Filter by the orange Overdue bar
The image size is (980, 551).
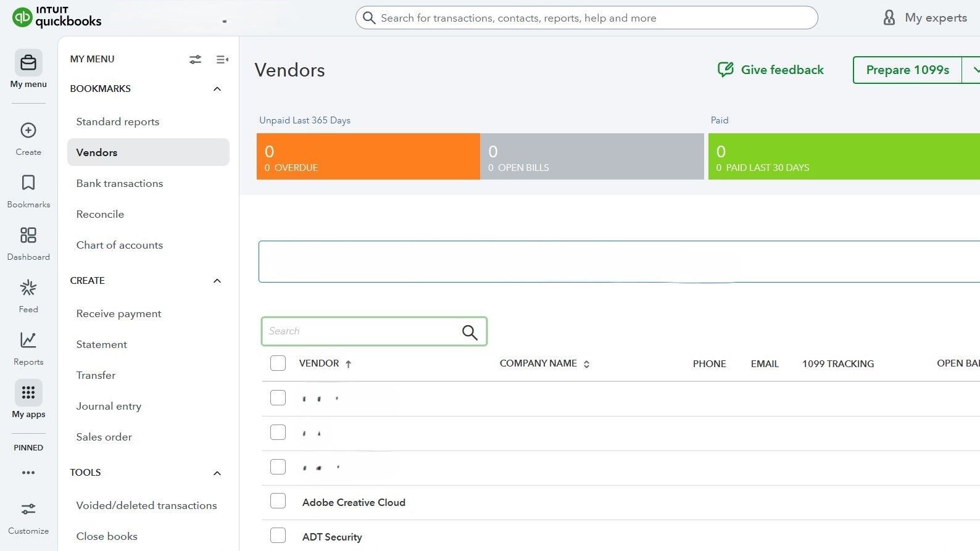tap(368, 157)
